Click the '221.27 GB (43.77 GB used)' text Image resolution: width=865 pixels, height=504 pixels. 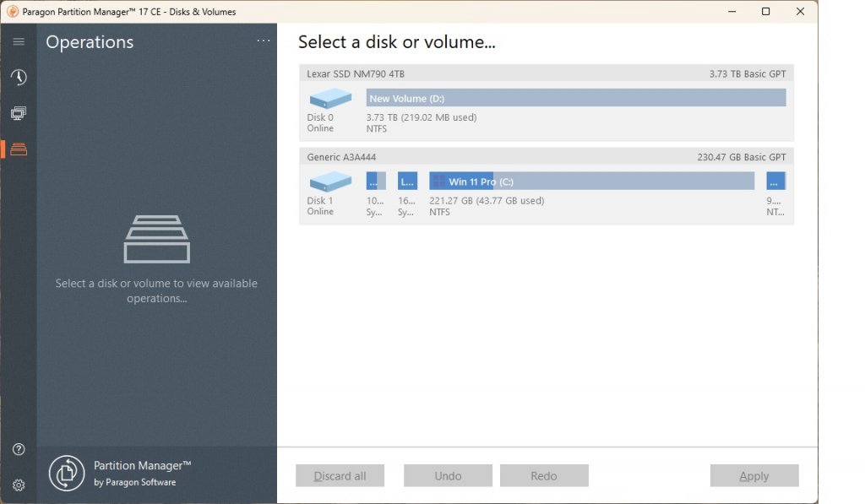487,201
